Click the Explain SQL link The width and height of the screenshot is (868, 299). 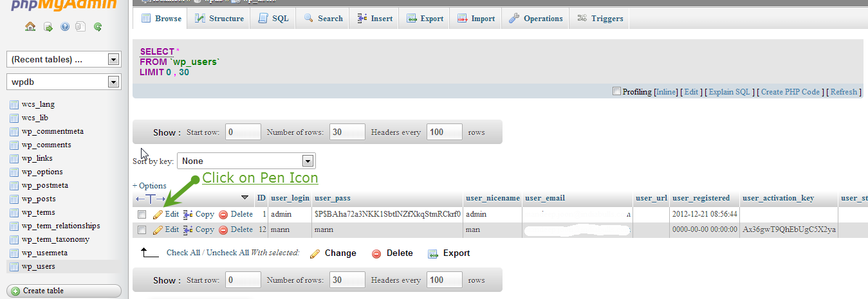(x=730, y=92)
